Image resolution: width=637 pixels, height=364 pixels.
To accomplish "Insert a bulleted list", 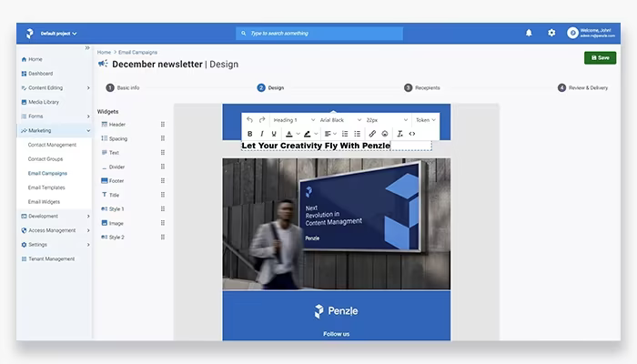I will tap(357, 134).
